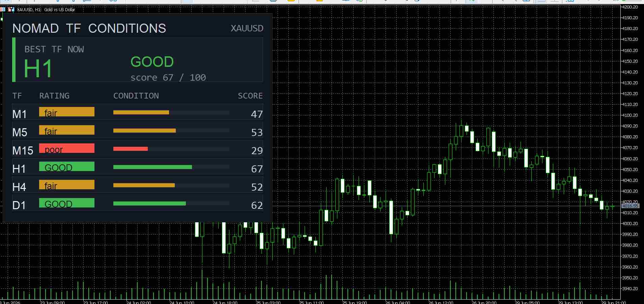Click the 4100.20 price axis label
The height and width of the screenshot is (304, 644).
click(x=630, y=115)
